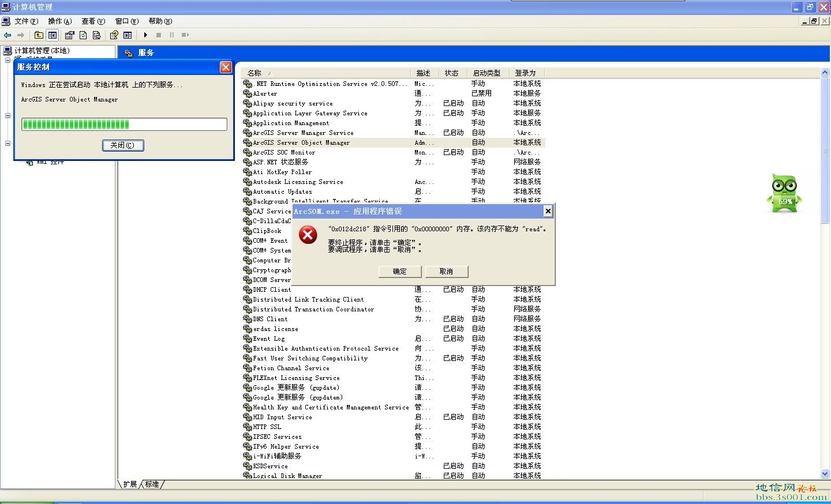Click the service start progress bar

[x=124, y=124]
